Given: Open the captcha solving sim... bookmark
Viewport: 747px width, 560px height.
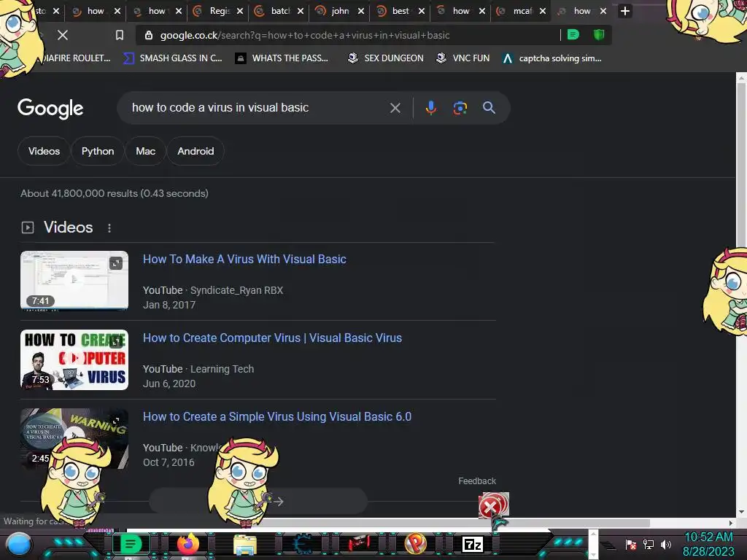Looking at the screenshot, I should tap(552, 58).
